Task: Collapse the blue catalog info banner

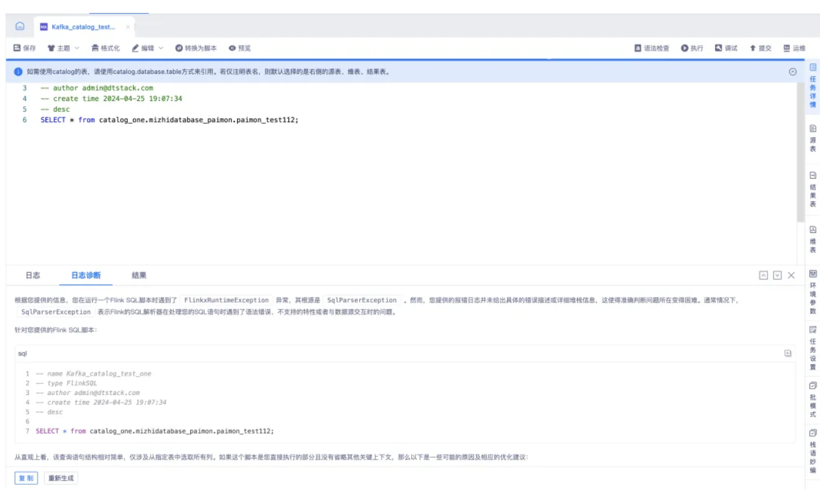Action: click(793, 71)
